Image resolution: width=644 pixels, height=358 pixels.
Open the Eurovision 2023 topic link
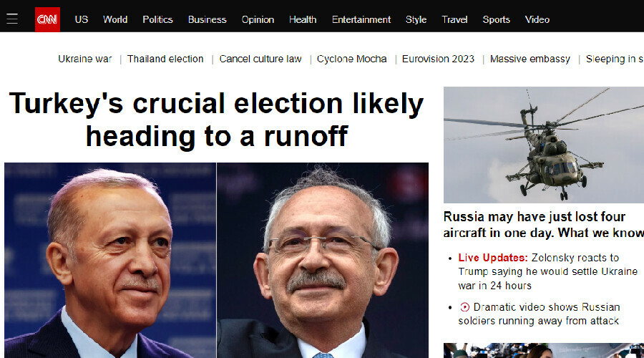coord(438,59)
